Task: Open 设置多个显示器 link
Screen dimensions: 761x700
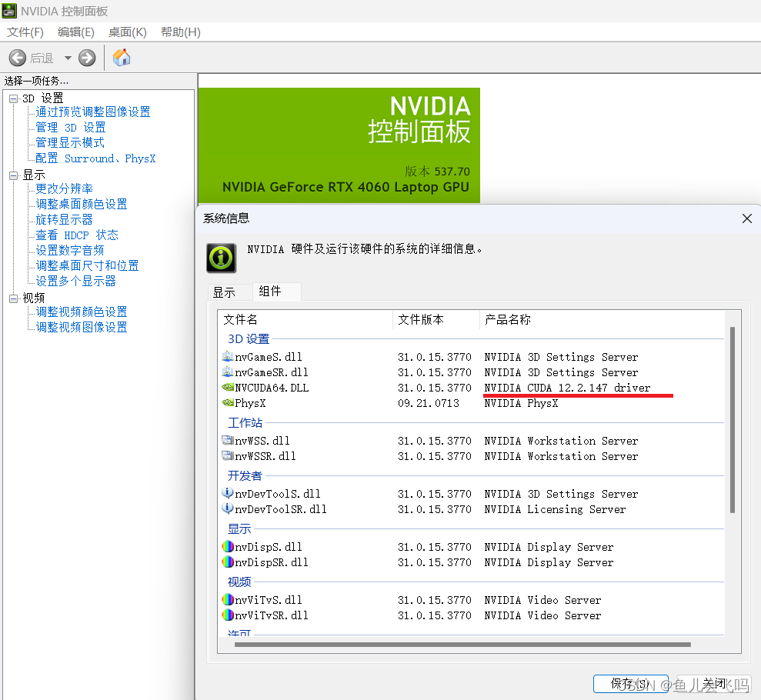Action: pyautogui.click(x=75, y=282)
